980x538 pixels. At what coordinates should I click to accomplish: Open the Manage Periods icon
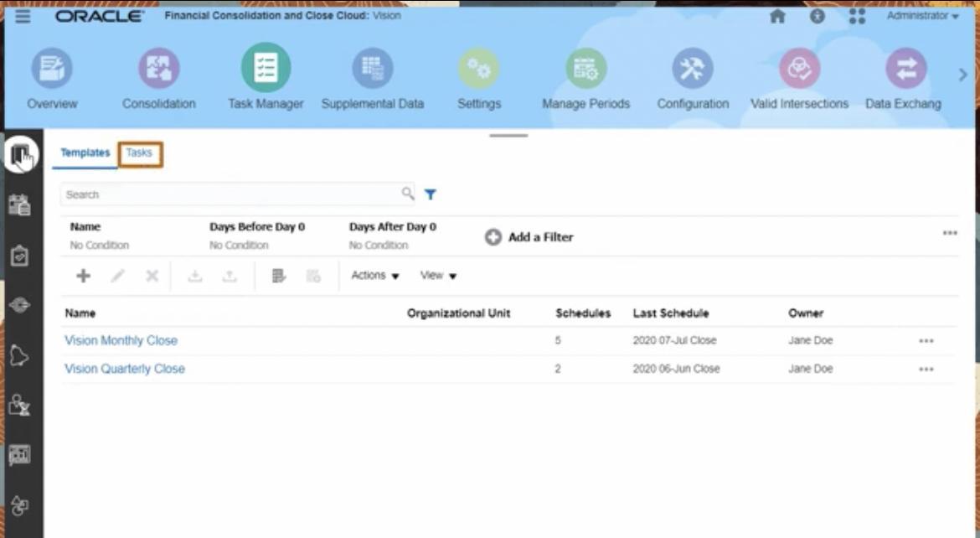[585, 68]
